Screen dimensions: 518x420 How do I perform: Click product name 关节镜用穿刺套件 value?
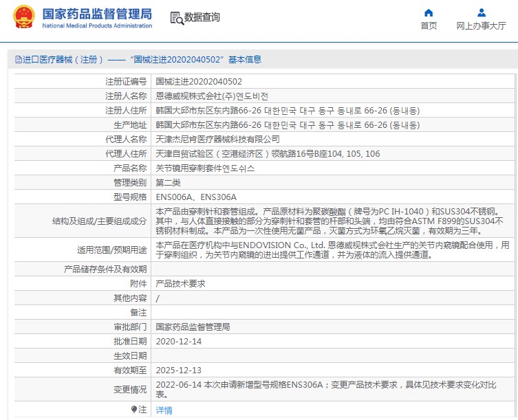pyautogui.click(x=205, y=168)
